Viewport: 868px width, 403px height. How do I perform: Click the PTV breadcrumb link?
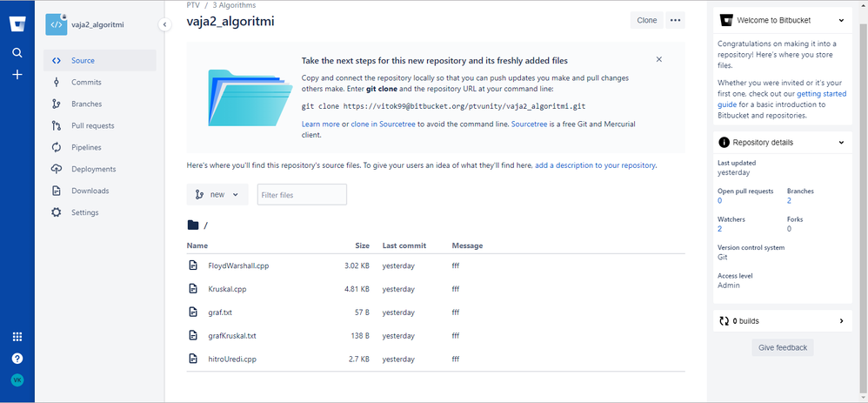(x=192, y=5)
